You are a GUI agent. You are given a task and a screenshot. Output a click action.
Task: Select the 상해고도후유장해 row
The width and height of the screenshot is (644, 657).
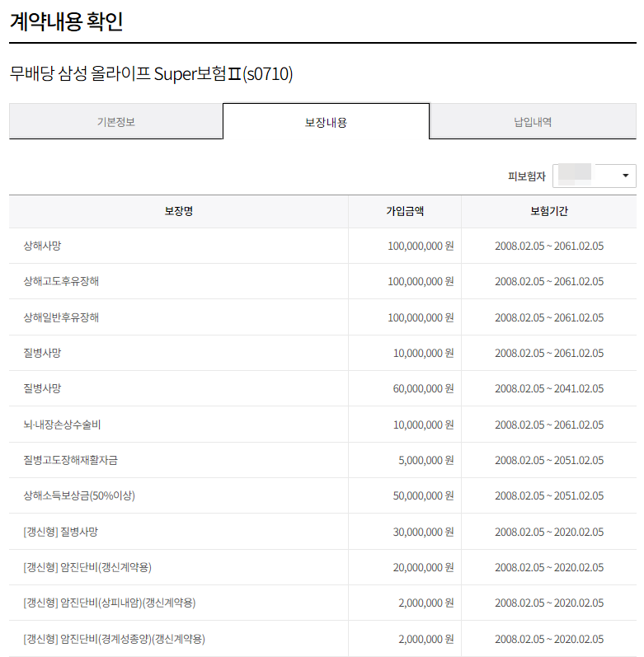(x=322, y=281)
